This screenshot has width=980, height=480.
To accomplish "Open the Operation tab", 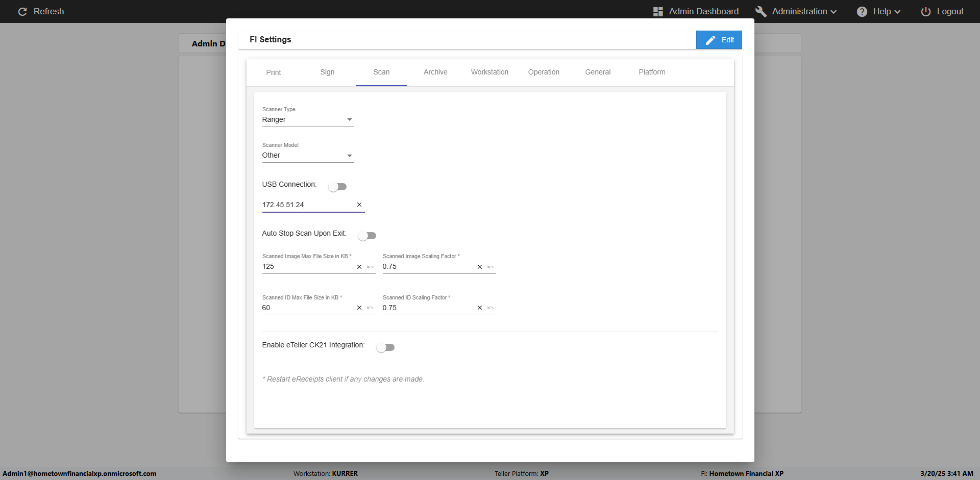I will pos(544,72).
